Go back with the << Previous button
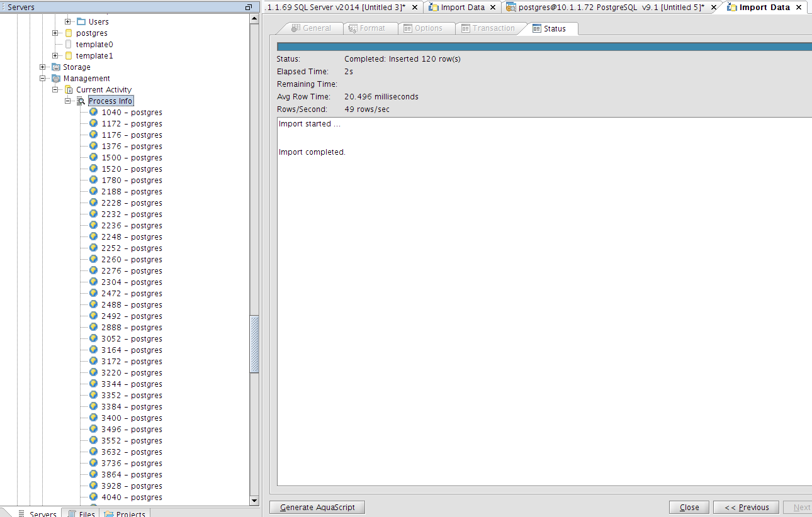812x517 pixels. tap(747, 508)
